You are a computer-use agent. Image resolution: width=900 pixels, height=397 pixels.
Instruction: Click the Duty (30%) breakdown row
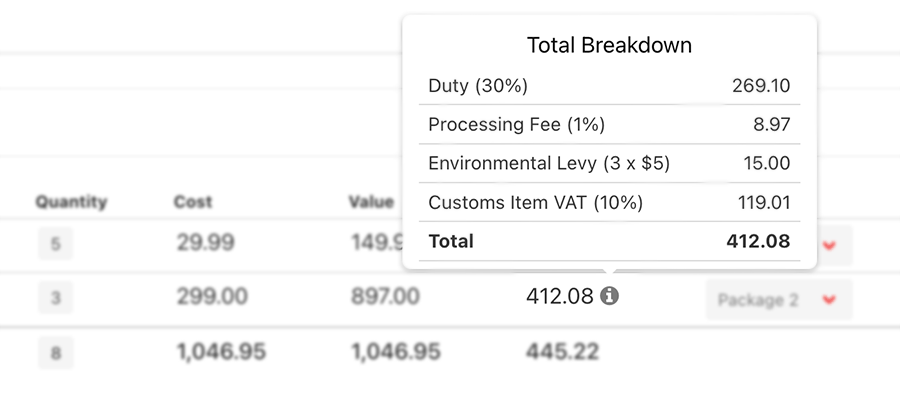(x=609, y=86)
